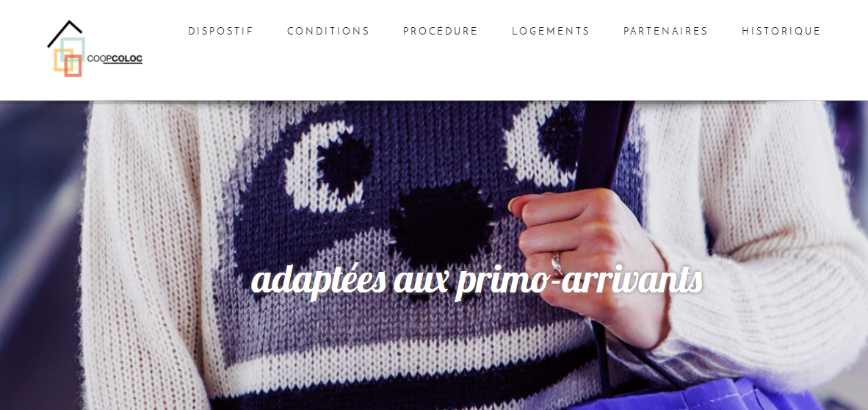Open the Procédure page
The height and width of the screenshot is (410, 868).
coord(440,31)
